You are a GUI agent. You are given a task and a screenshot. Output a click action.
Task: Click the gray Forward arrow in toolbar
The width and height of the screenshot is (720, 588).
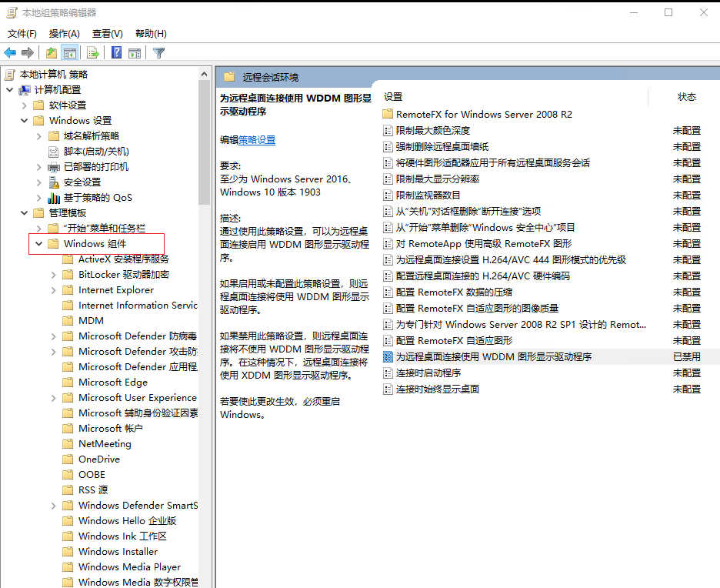[x=28, y=53]
